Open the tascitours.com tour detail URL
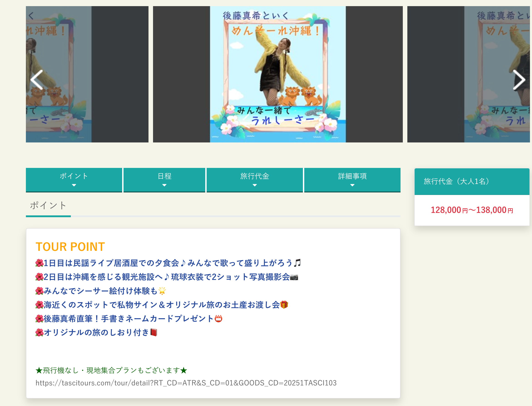The image size is (532, 406). pyautogui.click(x=186, y=383)
